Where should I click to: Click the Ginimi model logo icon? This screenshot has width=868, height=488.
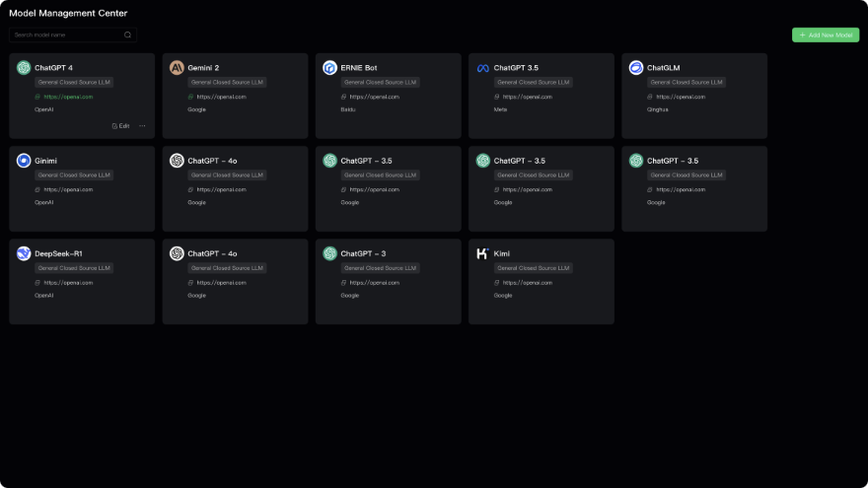24,161
